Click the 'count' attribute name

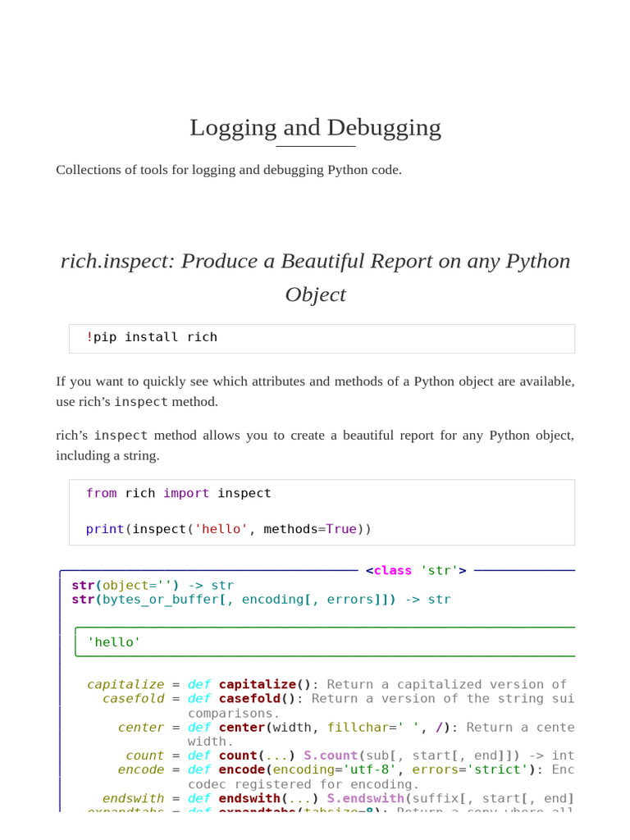click(144, 756)
